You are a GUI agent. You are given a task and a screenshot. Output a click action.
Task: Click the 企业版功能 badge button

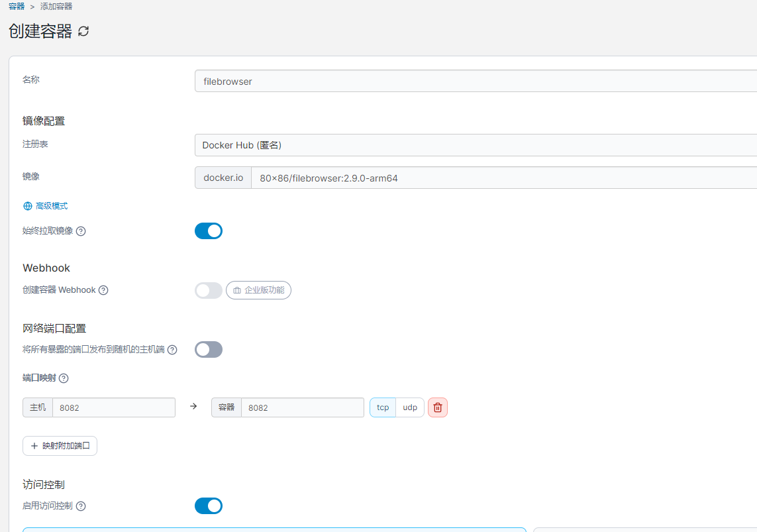coord(259,290)
